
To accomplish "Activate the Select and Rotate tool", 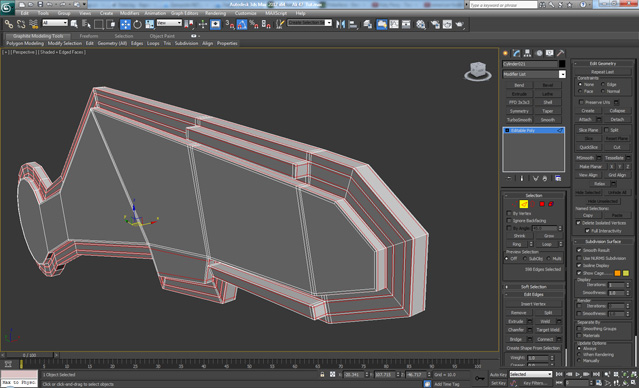I will [137, 24].
